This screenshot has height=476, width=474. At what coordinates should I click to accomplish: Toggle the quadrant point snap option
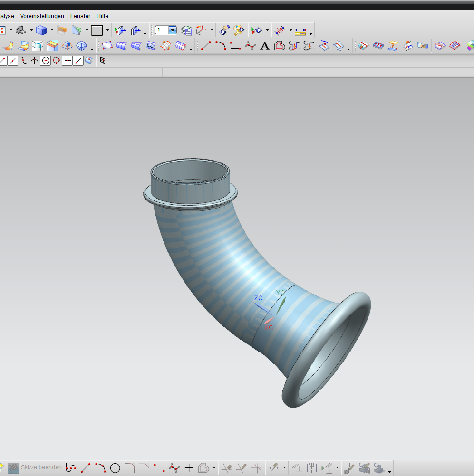pos(57,60)
